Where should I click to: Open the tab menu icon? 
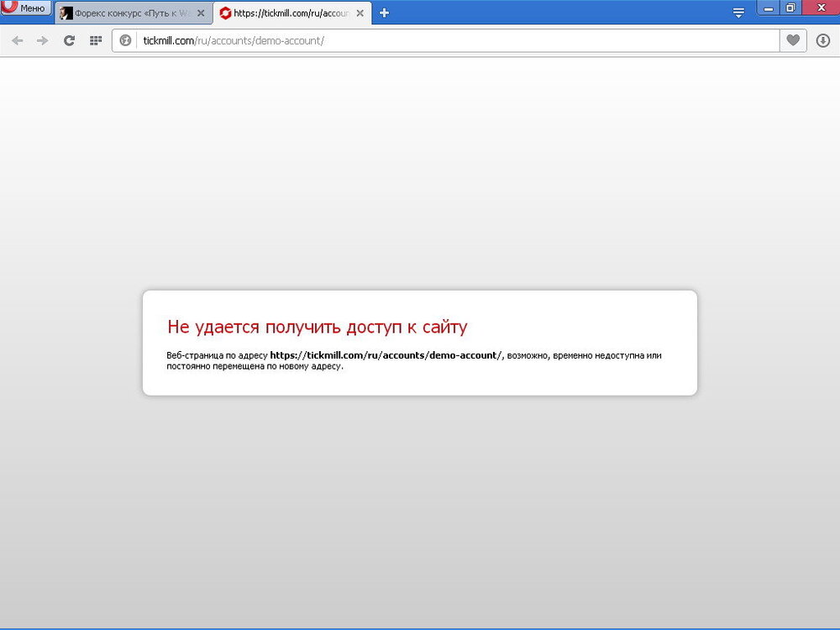point(738,13)
